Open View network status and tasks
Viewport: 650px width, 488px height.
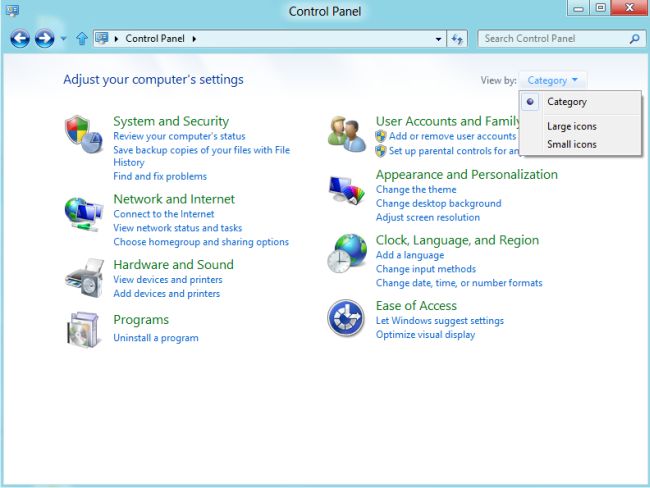pyautogui.click(x=177, y=228)
